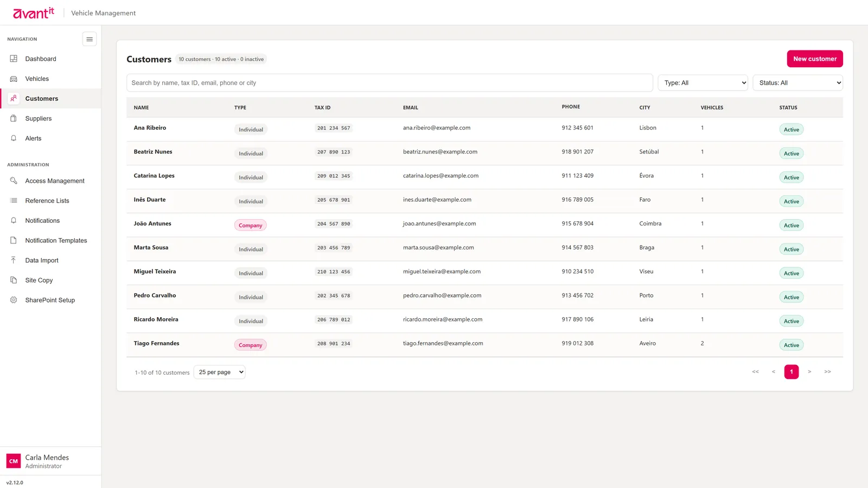This screenshot has width=868, height=488.
Task: Go to first page with << button
Action: [755, 372]
